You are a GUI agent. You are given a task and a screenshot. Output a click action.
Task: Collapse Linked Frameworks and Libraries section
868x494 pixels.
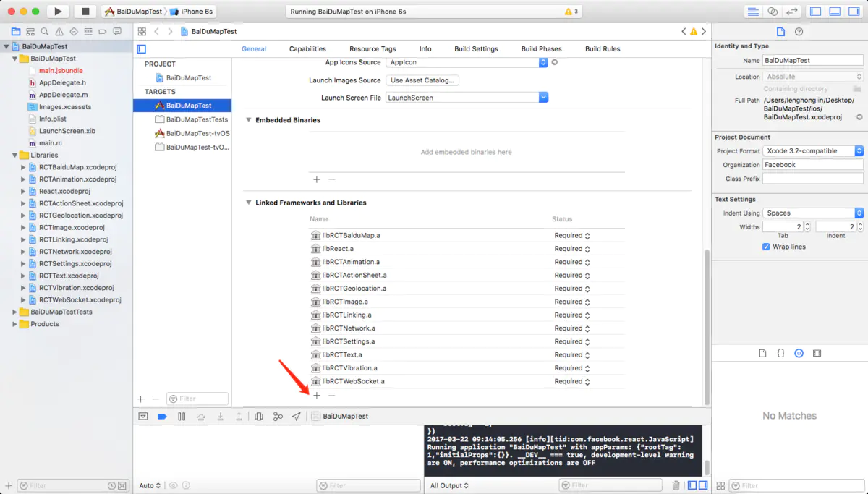(248, 203)
